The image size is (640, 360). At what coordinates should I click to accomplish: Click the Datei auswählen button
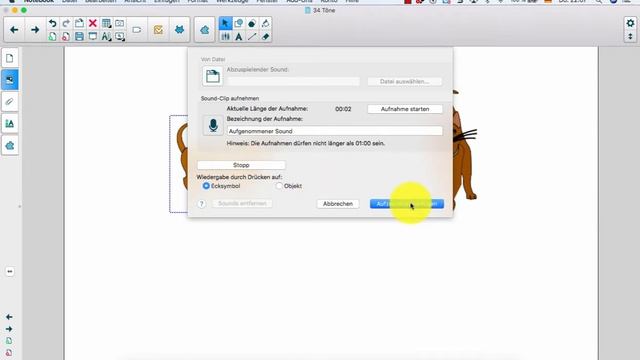pyautogui.click(x=404, y=81)
